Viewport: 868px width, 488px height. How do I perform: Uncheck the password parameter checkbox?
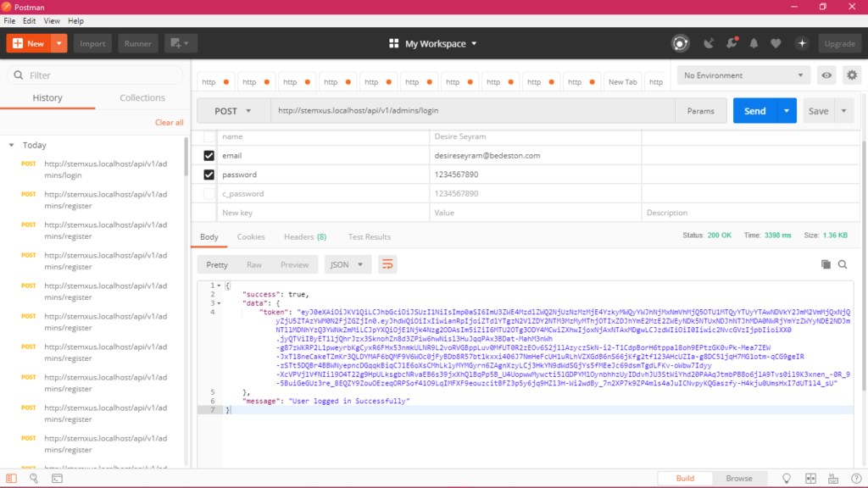point(209,175)
